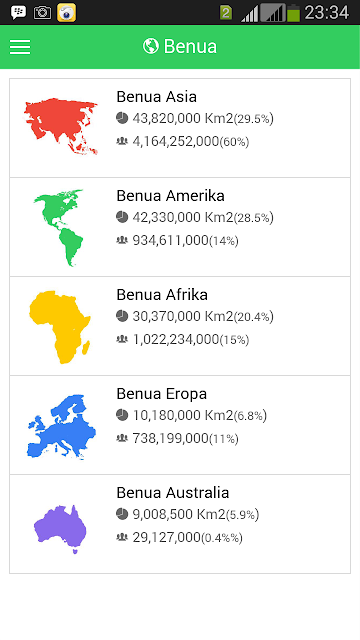This screenshot has height=640, width=360.
Task: Open the Benua Eropa entry
Action: 180,425
